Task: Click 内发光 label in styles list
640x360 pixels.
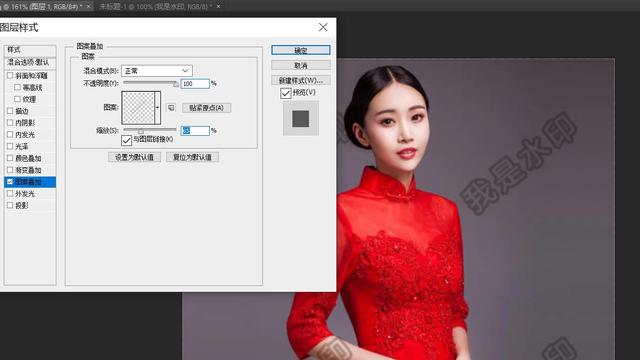Action: click(25, 135)
